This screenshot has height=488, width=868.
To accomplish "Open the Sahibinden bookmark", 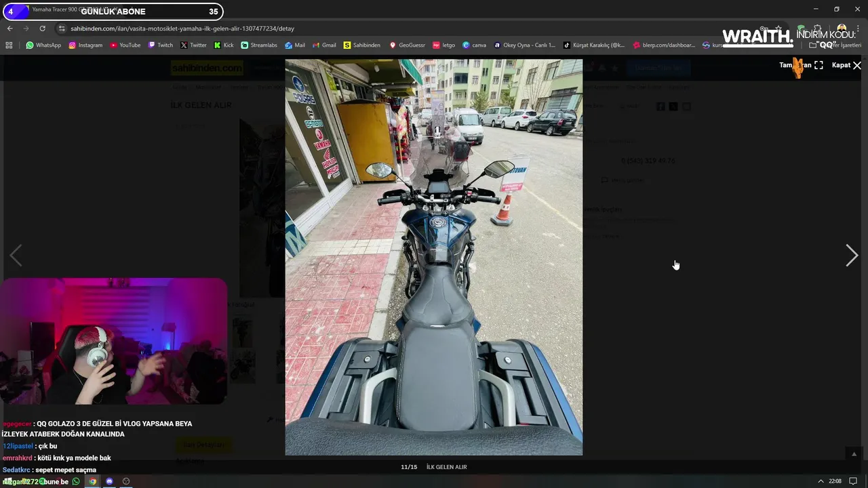I will click(x=362, y=45).
